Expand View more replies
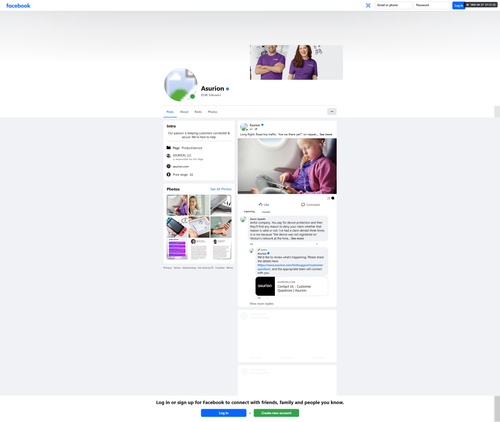 [x=262, y=304]
